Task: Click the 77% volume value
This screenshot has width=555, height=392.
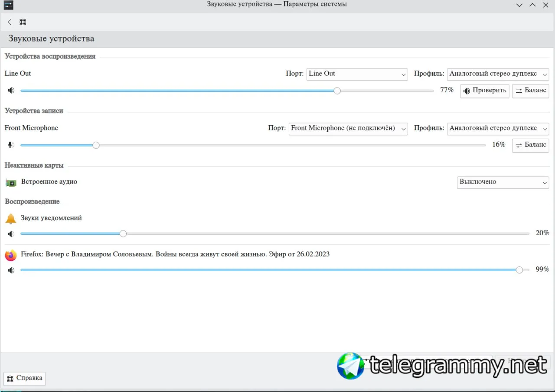Action: 447,90
